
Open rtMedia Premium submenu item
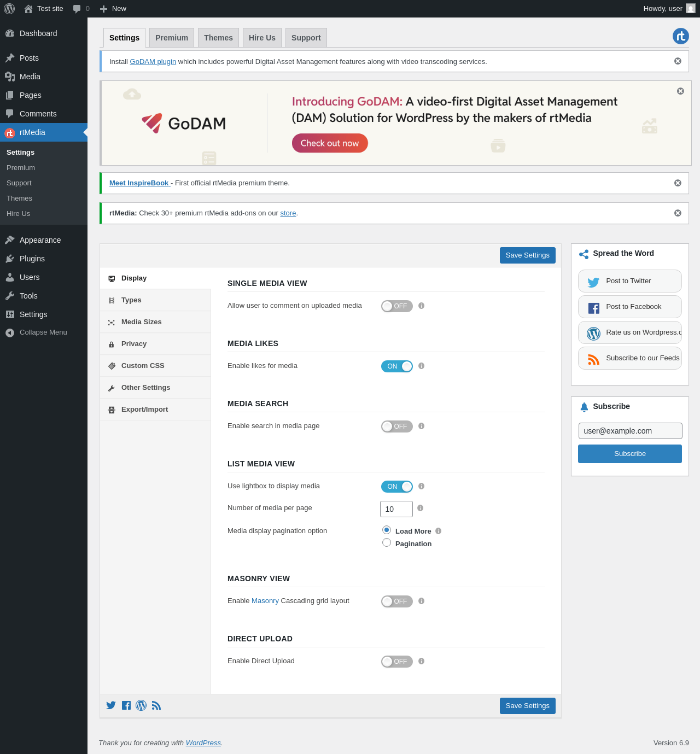[x=21, y=168]
